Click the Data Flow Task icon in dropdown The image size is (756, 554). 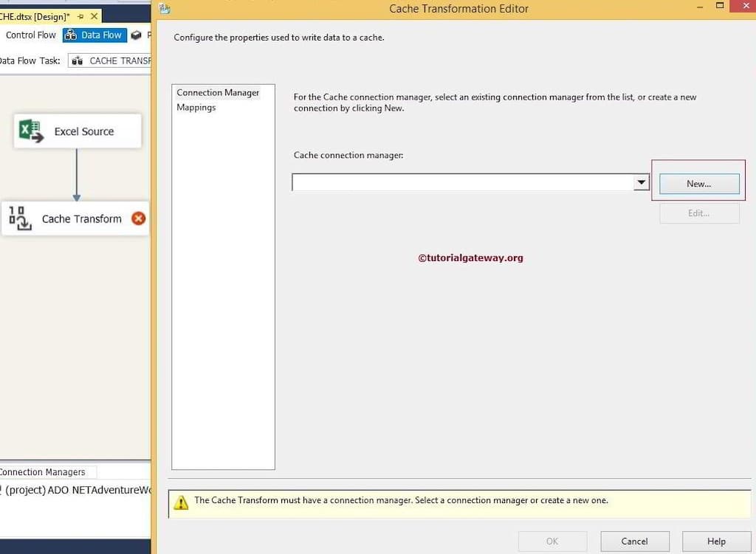click(x=77, y=60)
